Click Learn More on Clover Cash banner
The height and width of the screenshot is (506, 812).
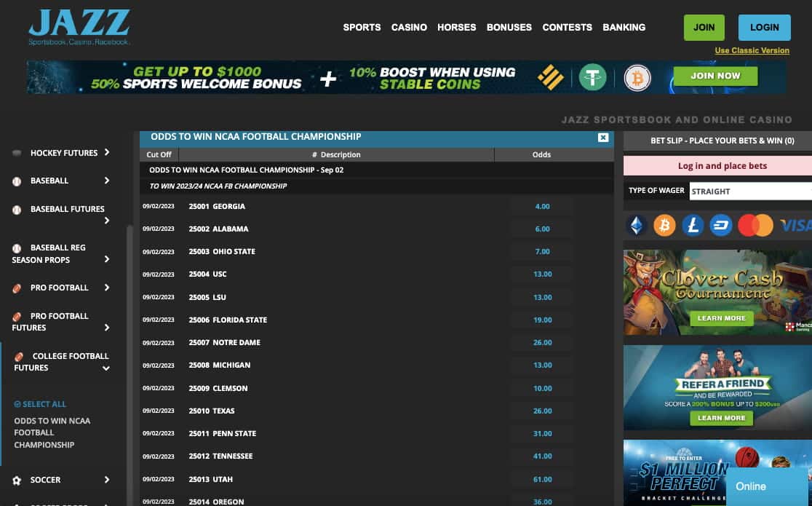(x=721, y=318)
